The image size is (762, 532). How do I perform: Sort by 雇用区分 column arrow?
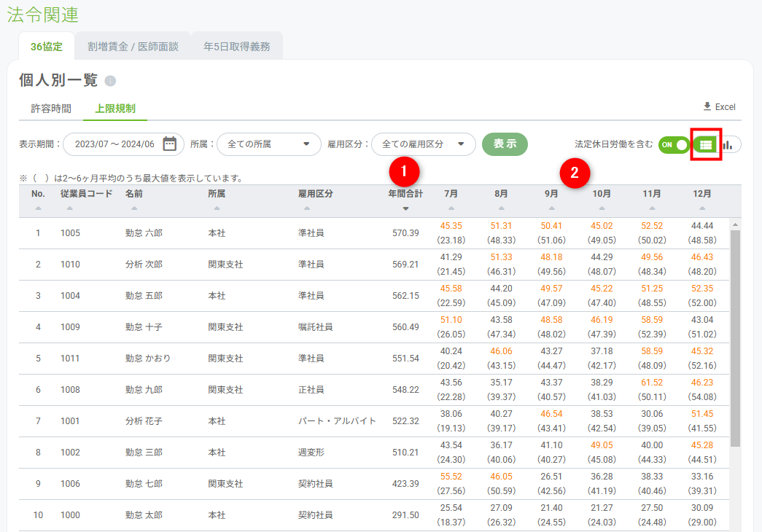tap(307, 208)
